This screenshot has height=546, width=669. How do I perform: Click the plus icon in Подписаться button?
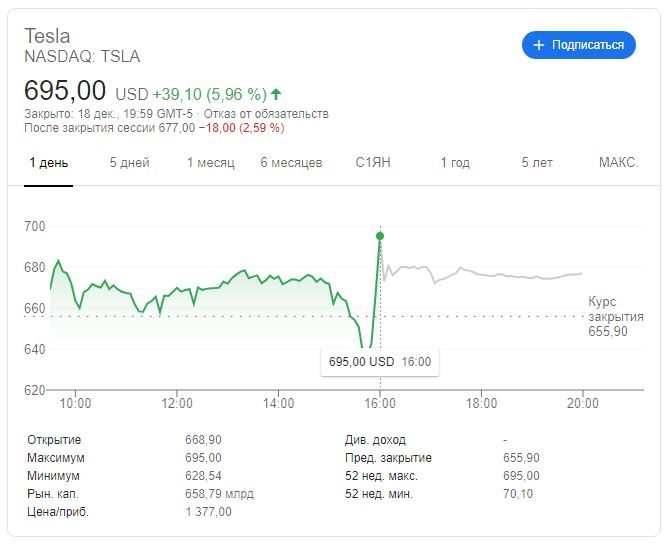539,45
